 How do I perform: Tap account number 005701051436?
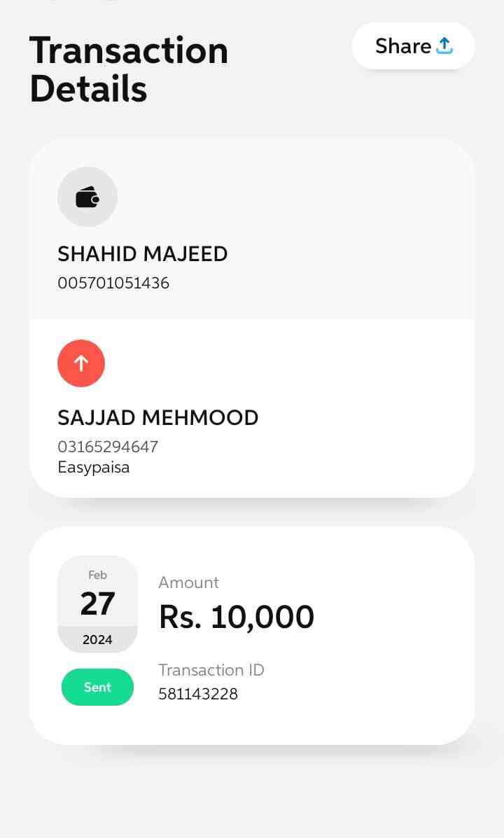(x=113, y=284)
